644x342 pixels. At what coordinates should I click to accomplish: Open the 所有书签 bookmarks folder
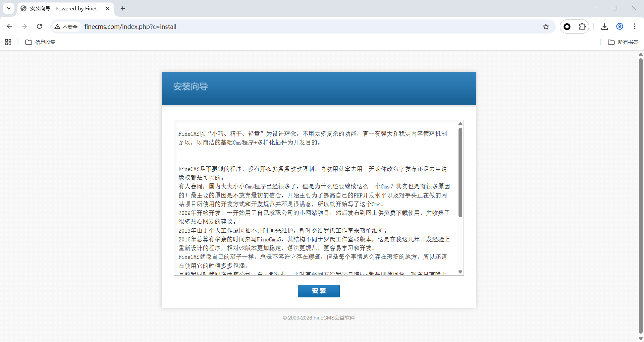623,42
